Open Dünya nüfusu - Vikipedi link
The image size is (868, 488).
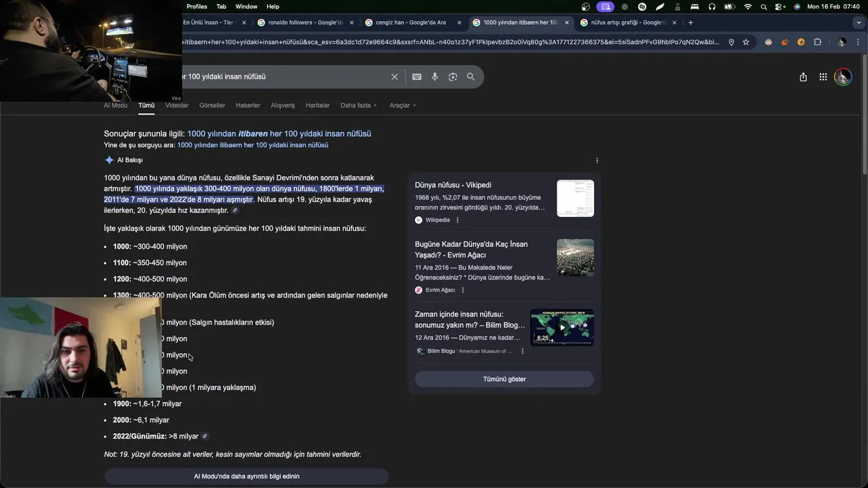point(453,185)
